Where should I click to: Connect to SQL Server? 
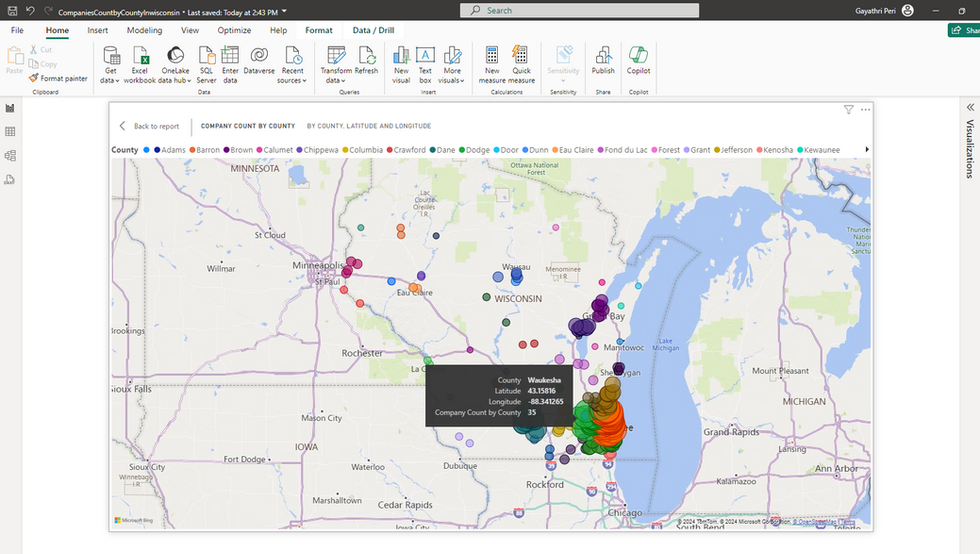pyautogui.click(x=206, y=64)
